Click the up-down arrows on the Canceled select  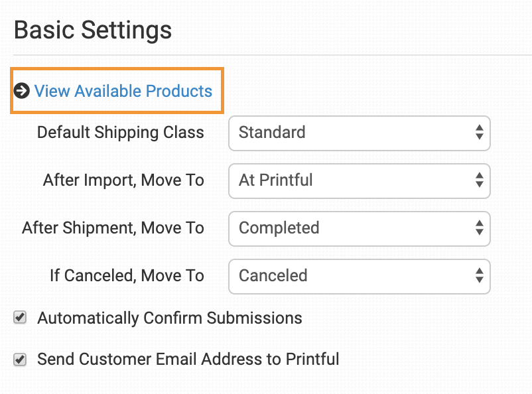tap(479, 276)
